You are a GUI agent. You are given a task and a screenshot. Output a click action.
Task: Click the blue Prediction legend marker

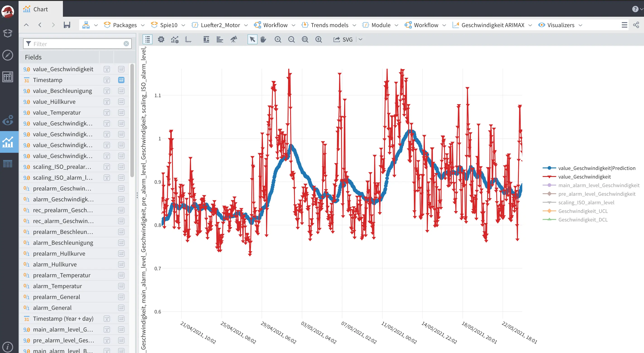(549, 168)
